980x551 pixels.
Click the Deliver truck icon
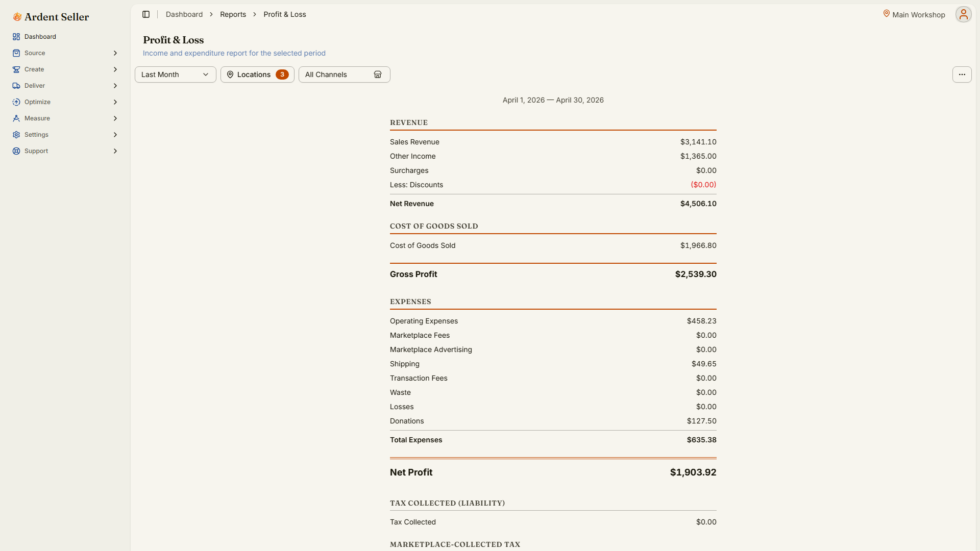(x=16, y=86)
